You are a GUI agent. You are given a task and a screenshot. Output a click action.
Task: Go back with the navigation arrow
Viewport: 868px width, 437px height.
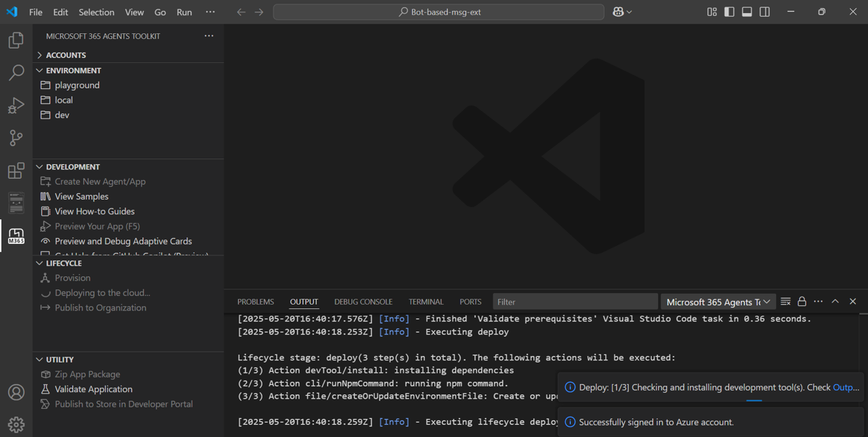[242, 12]
